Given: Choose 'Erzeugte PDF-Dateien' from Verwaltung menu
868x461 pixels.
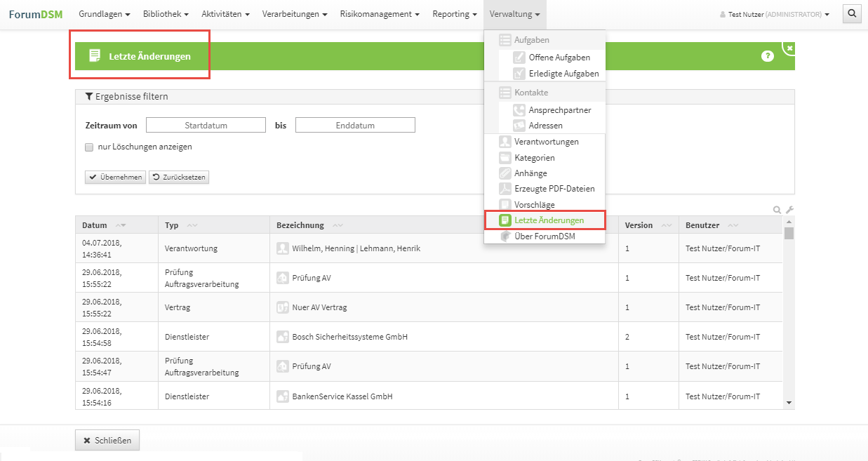Looking at the screenshot, I should 554,189.
